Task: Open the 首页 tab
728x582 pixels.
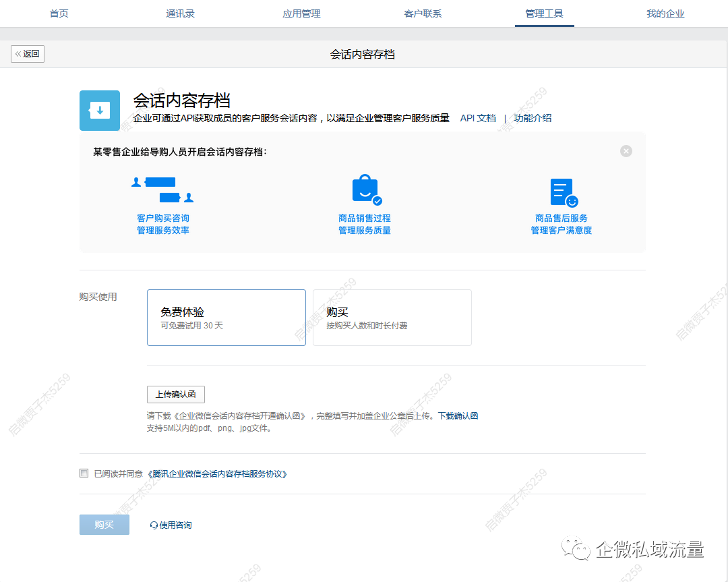Action: click(59, 13)
